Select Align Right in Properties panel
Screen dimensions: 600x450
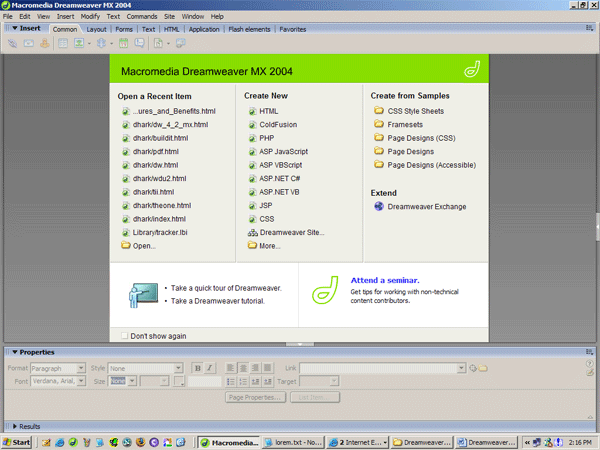point(255,368)
